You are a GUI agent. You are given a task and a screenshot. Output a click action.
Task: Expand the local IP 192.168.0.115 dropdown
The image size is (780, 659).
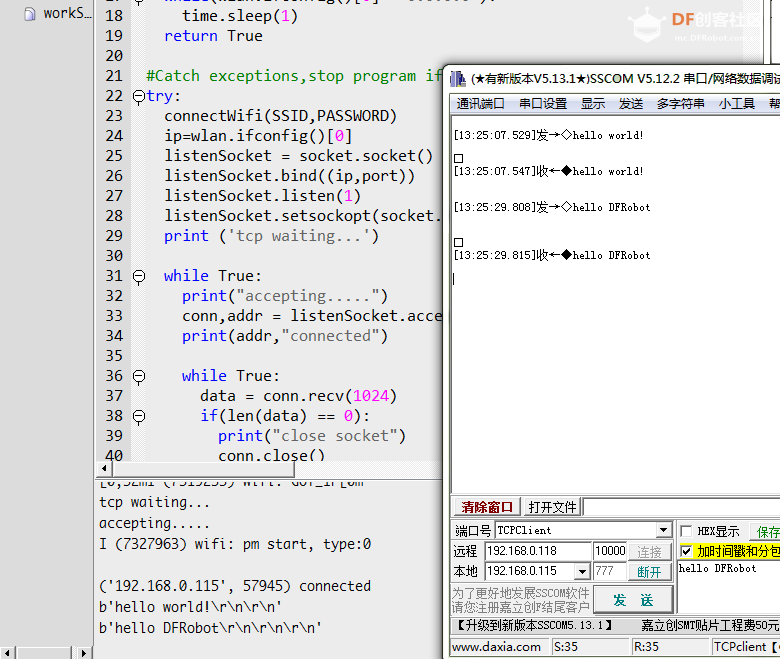[582, 571]
